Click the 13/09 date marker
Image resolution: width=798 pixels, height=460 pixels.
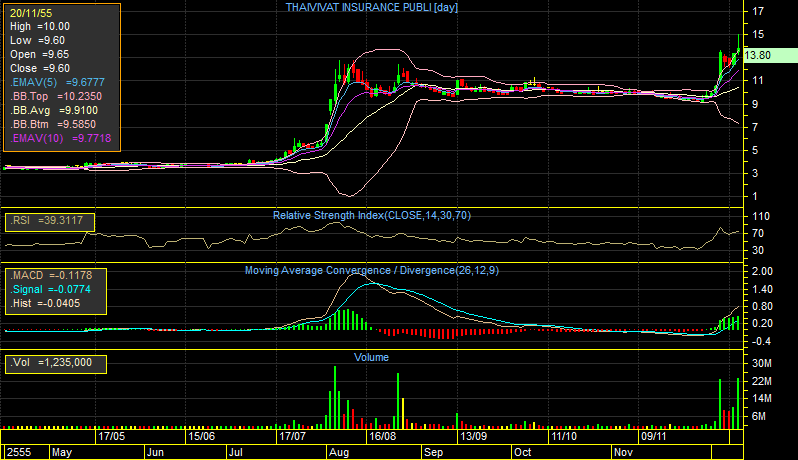click(x=473, y=436)
